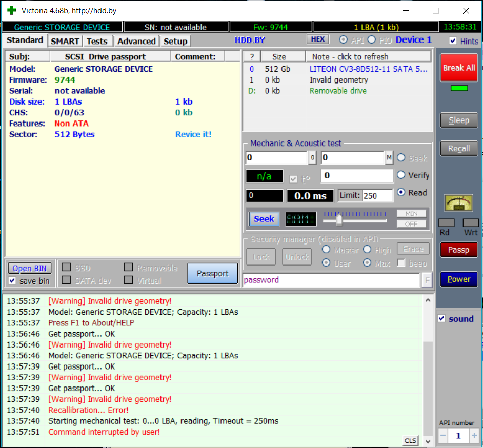Click the Erase button
Viewport: 483px width, 448px height.
pos(413,249)
